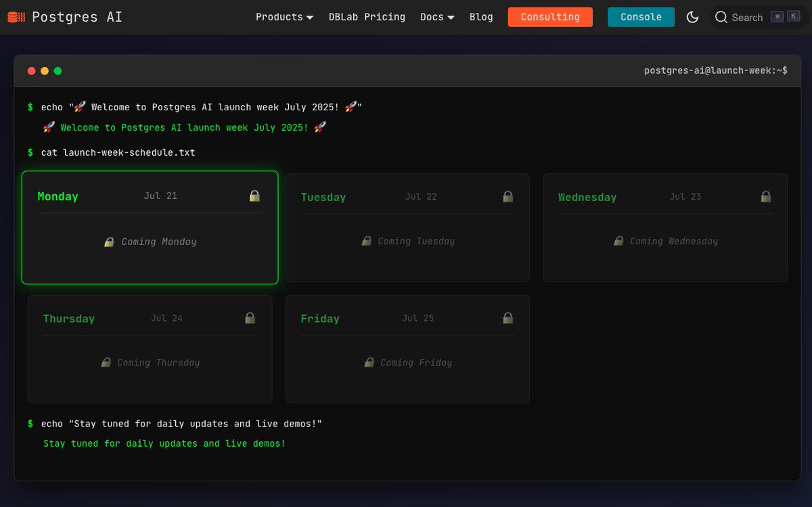
Task: Click the Jul 21 date label
Action: pyautogui.click(x=160, y=196)
